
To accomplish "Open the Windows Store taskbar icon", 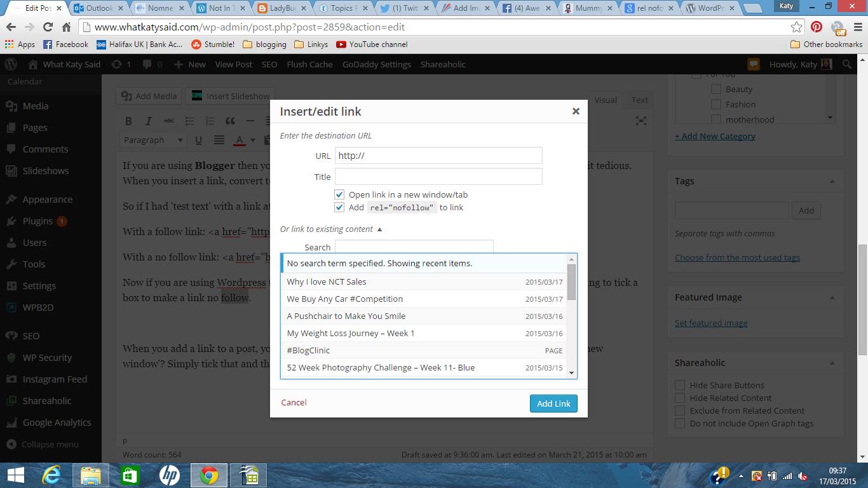I will point(130,475).
